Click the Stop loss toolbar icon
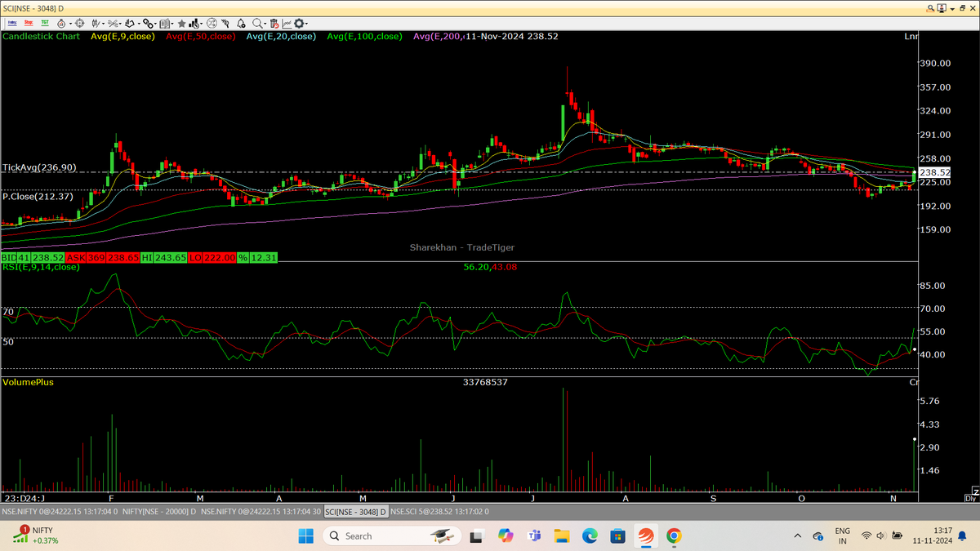Screen dimensions: 980x551 (x=29, y=23)
